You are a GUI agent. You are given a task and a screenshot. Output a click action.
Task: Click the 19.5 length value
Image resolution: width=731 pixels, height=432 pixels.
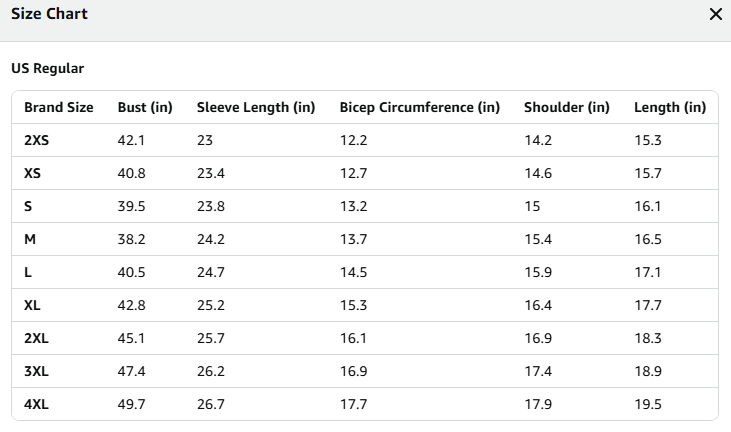pyautogui.click(x=648, y=404)
